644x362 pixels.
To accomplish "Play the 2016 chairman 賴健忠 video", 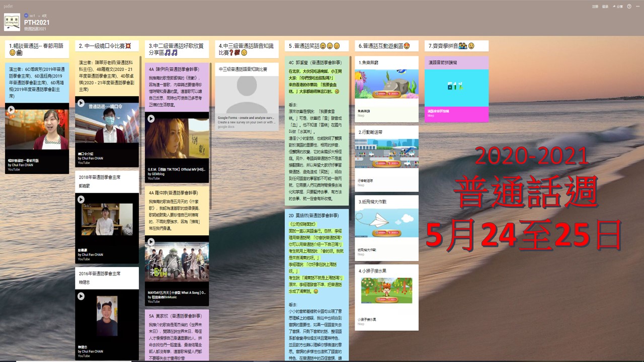I will point(81,297).
